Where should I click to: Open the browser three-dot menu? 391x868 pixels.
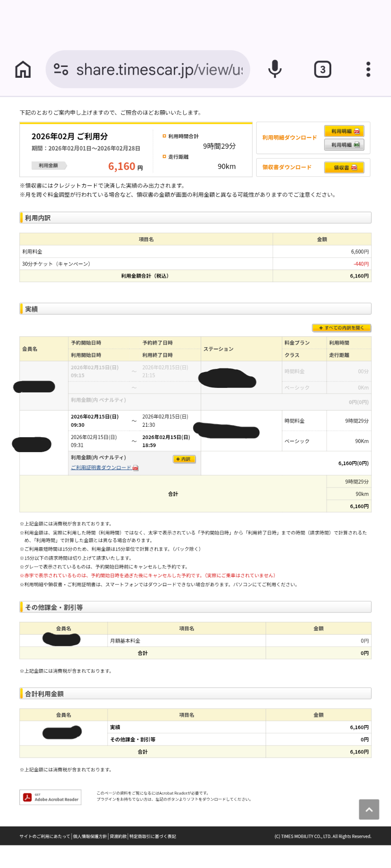368,70
